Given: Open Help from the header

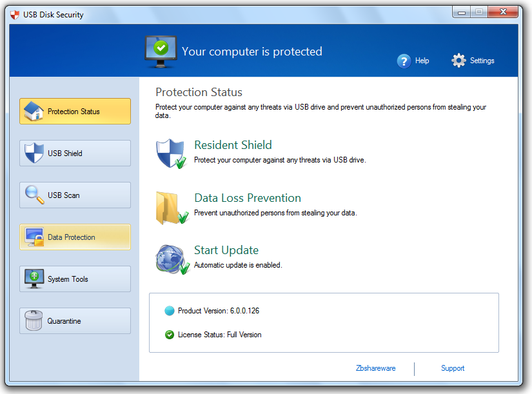Looking at the screenshot, I should [413, 61].
